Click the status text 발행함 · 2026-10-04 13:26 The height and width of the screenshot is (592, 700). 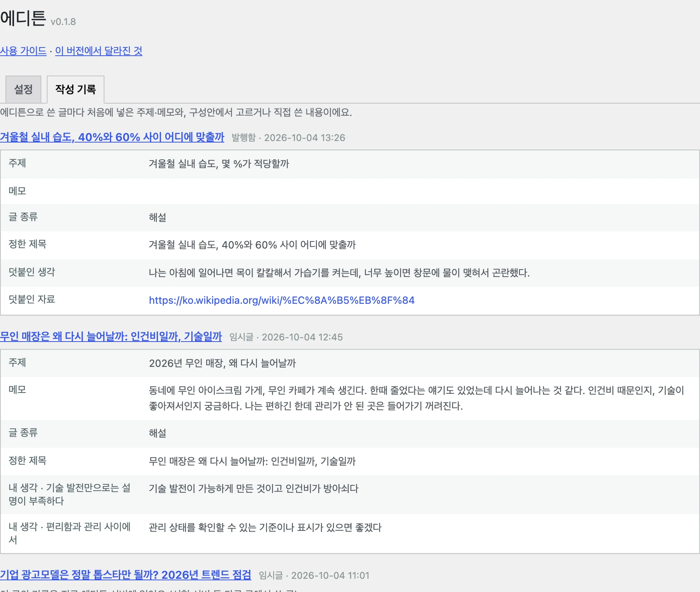point(288,138)
